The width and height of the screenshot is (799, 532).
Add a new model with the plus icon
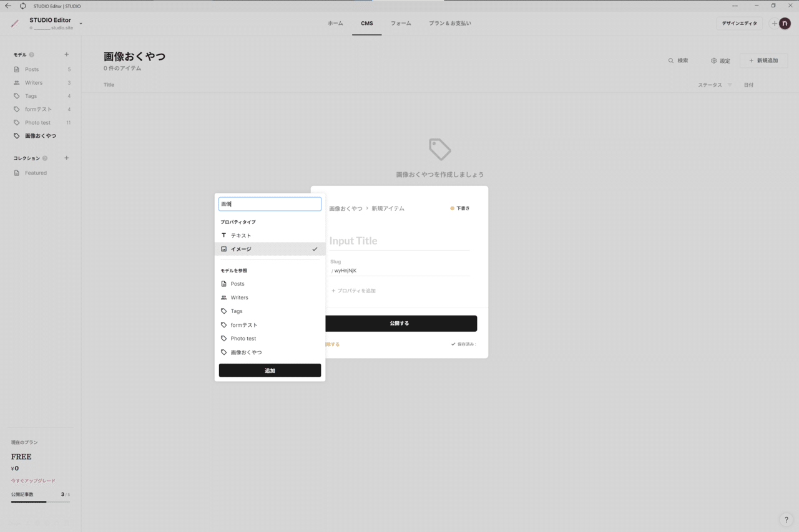click(67, 55)
